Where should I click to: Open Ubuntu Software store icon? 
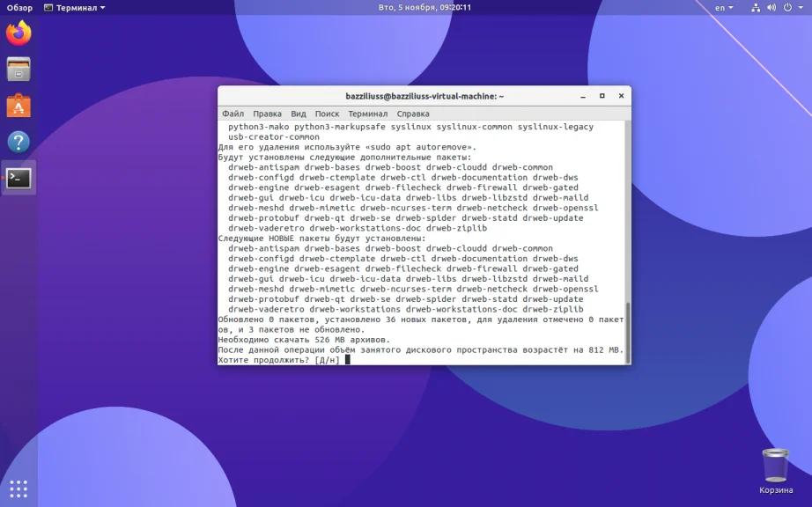(x=18, y=106)
